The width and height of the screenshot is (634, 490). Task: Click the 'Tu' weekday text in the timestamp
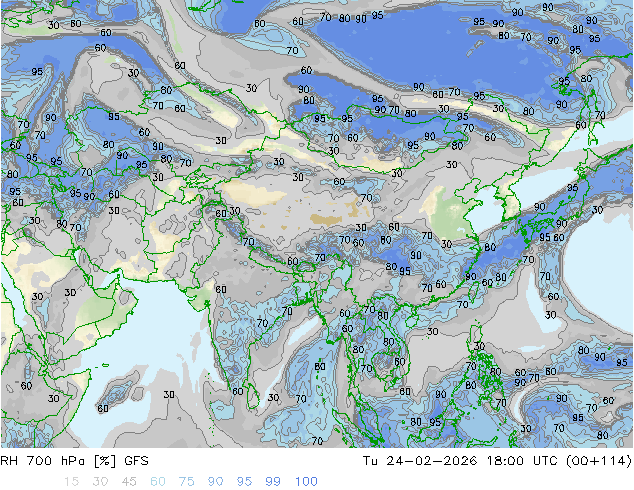tap(370, 461)
